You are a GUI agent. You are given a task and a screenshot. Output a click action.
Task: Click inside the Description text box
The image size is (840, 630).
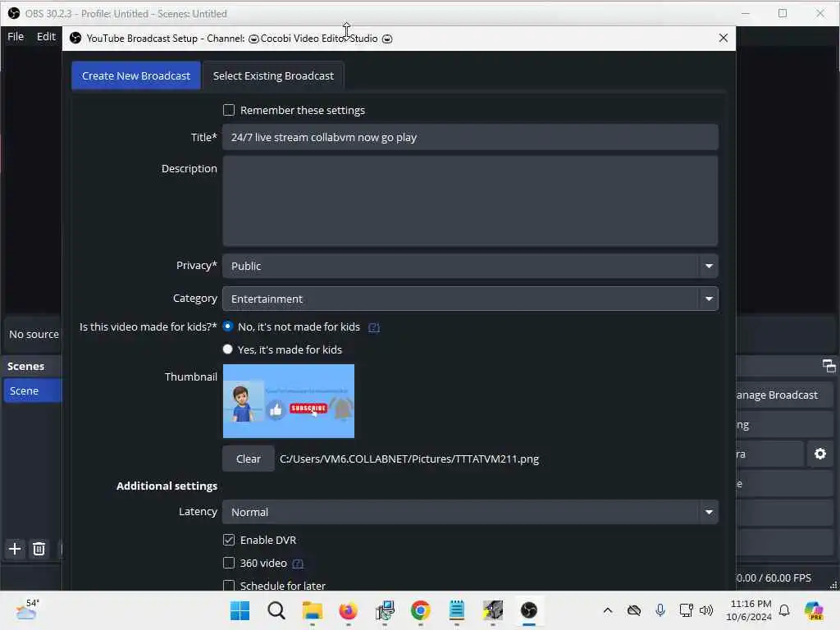[x=470, y=201]
